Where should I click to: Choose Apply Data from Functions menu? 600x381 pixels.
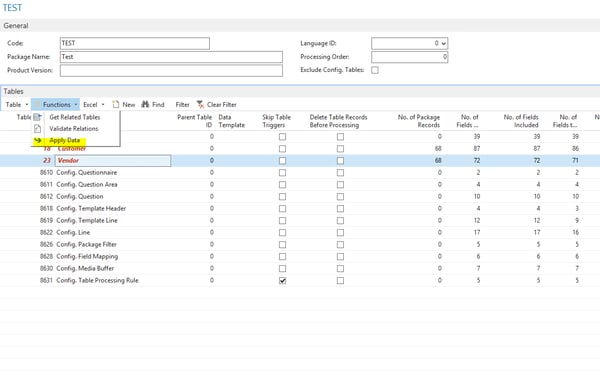[64, 140]
